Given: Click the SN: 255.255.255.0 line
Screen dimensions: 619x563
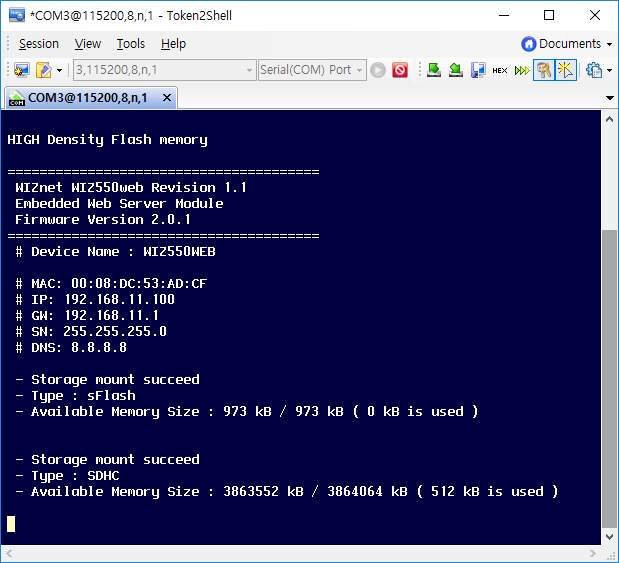Looking at the screenshot, I should (x=91, y=332).
